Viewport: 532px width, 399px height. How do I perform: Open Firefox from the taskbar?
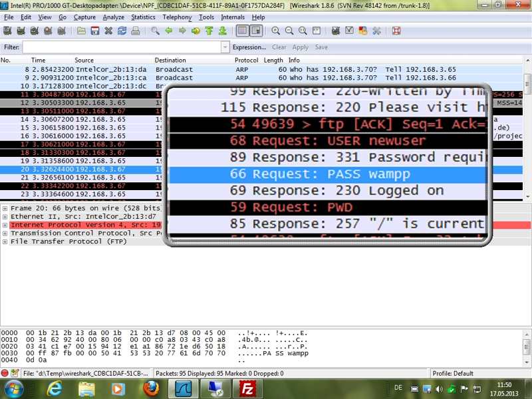click(151, 388)
